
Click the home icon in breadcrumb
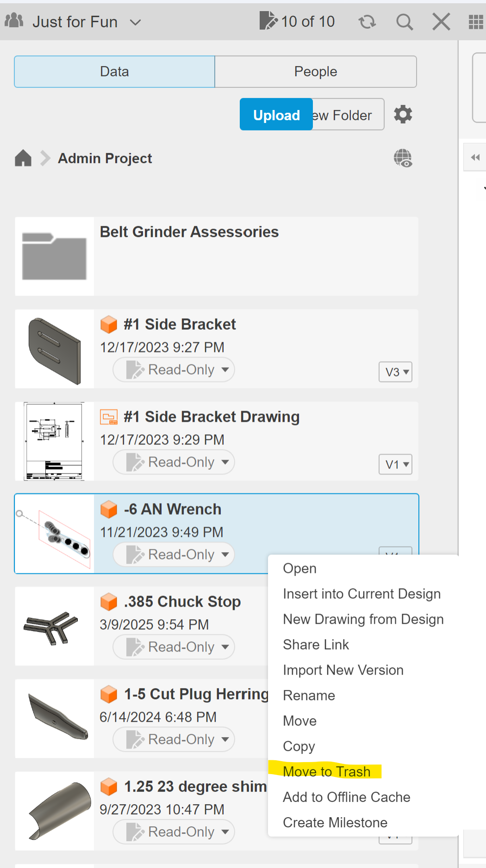click(23, 158)
